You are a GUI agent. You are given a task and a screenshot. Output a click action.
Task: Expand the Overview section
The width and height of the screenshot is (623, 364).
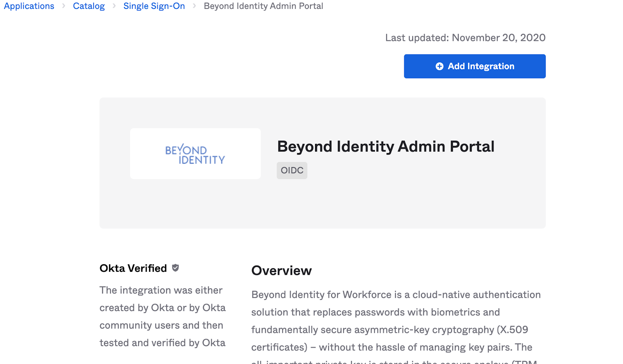click(282, 271)
